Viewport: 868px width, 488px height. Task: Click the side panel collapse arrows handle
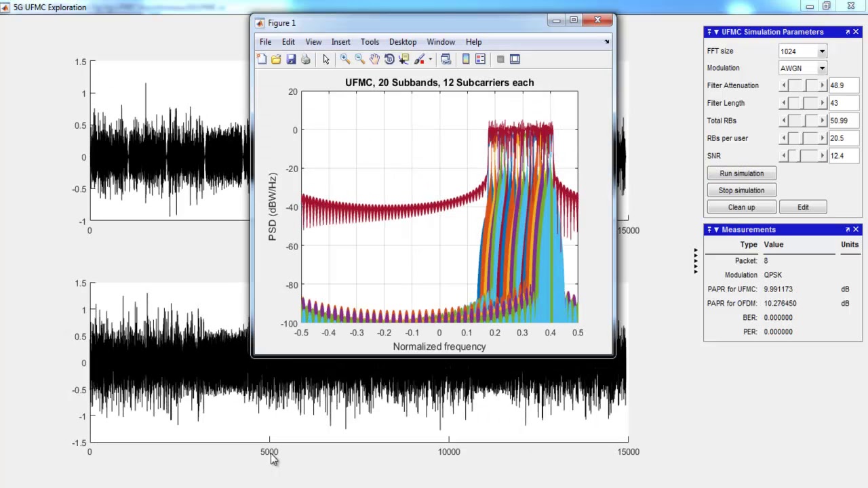click(695, 261)
